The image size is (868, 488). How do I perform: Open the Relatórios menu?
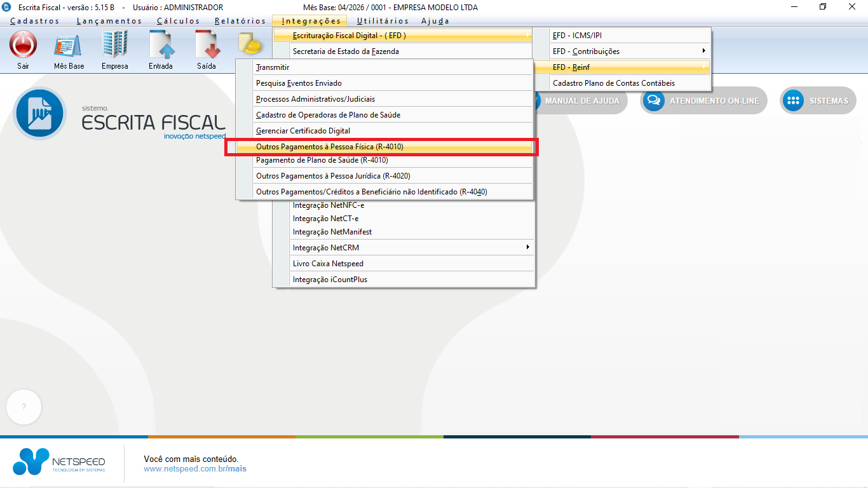(240, 21)
